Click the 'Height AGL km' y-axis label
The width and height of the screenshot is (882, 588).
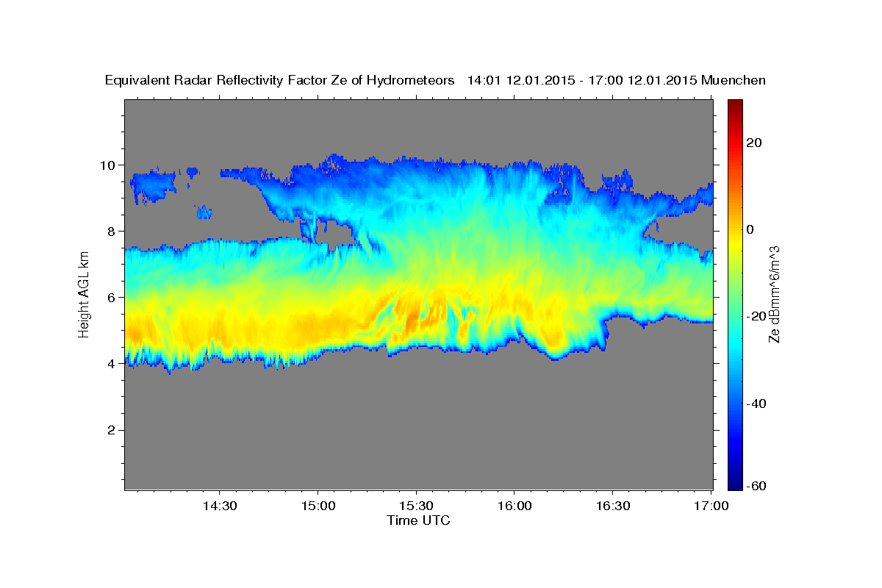coord(84,295)
